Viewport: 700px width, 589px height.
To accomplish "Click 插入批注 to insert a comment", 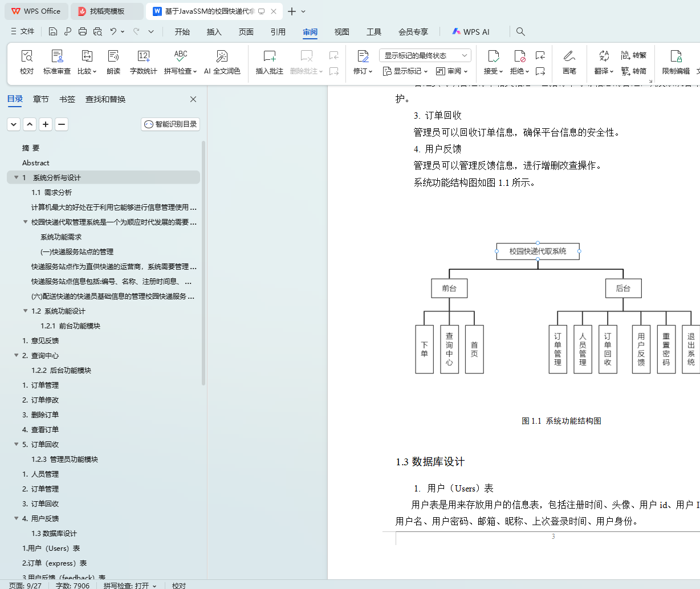I will tap(270, 62).
